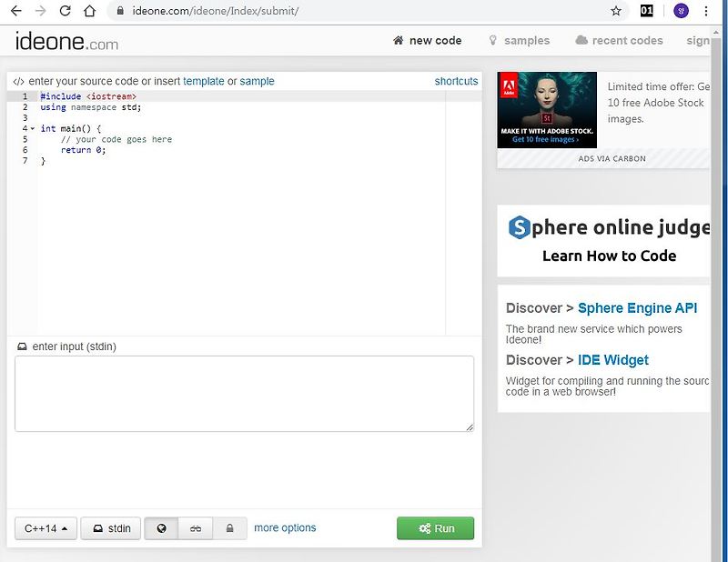Open the 01 extension icon
The image size is (728, 562).
click(646, 11)
